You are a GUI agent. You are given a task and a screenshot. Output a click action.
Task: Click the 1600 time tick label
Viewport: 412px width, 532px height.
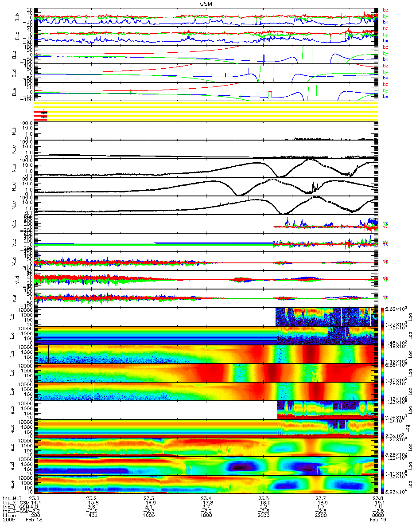pos(149,516)
